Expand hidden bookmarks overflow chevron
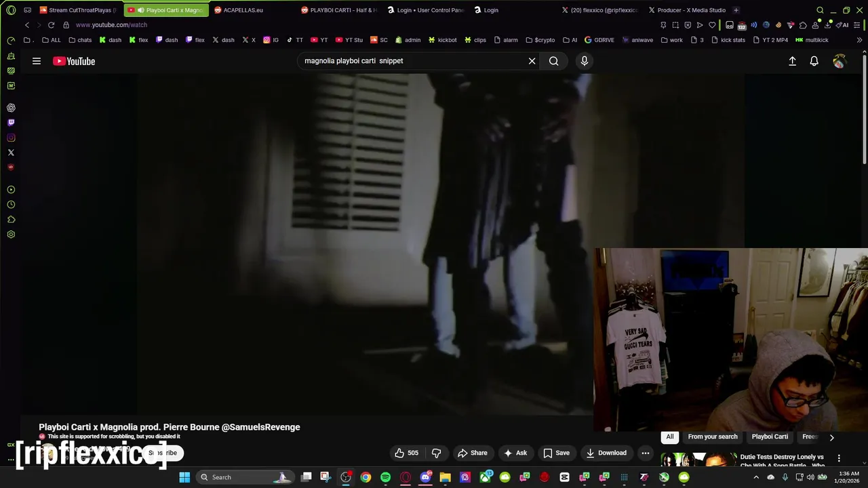The image size is (868, 488). pos(859,40)
